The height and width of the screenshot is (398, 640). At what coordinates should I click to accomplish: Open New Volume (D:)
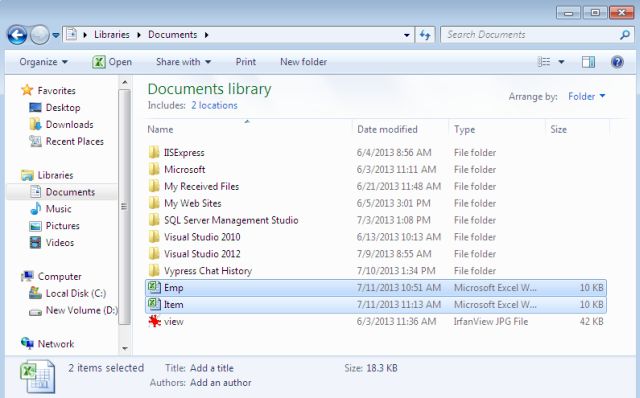coord(81,310)
